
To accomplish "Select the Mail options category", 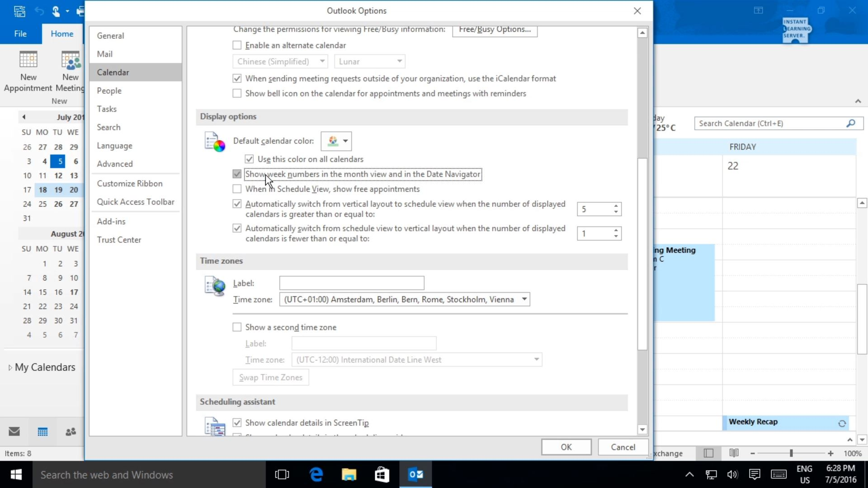I will (x=104, y=54).
